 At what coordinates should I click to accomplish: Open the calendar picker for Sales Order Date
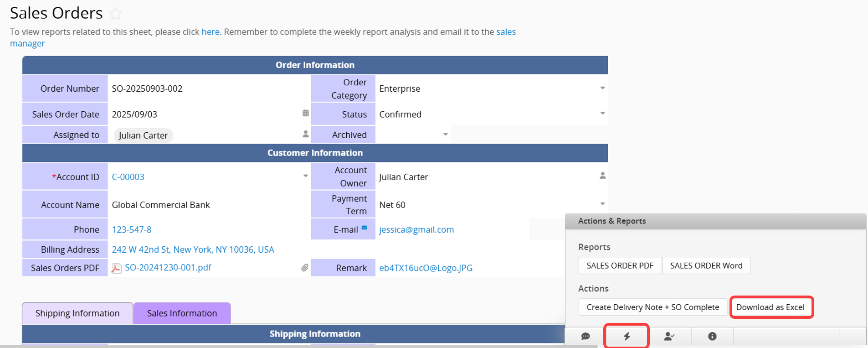(305, 113)
